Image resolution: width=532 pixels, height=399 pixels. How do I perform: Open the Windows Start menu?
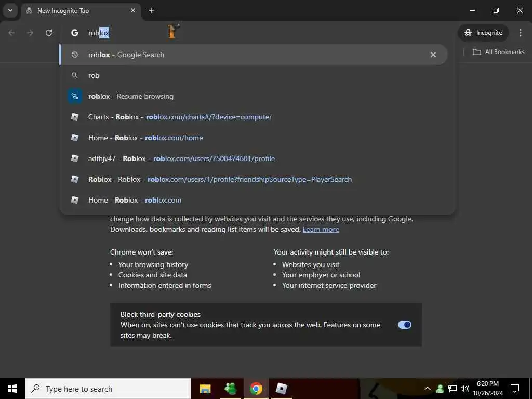point(12,389)
